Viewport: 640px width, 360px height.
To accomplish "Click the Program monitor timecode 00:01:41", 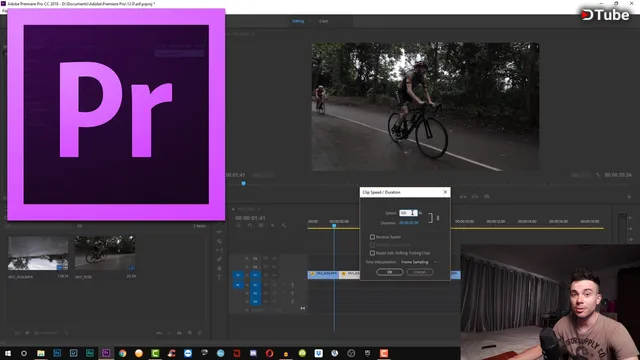I will click(x=236, y=175).
